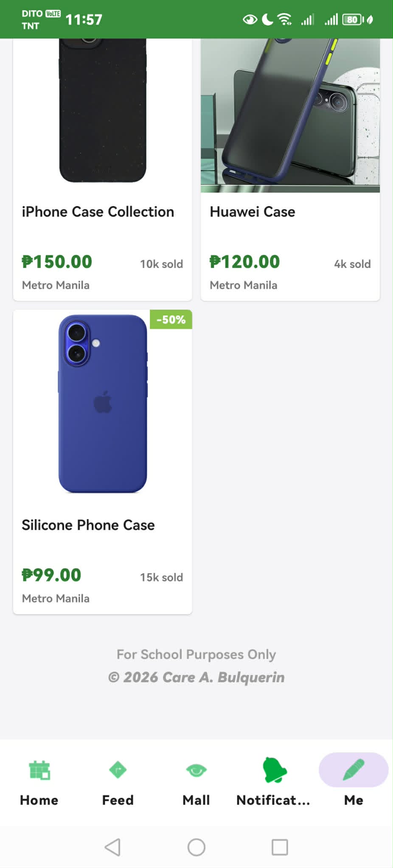
Task: Open the black iPhone case image
Action: coord(103,110)
